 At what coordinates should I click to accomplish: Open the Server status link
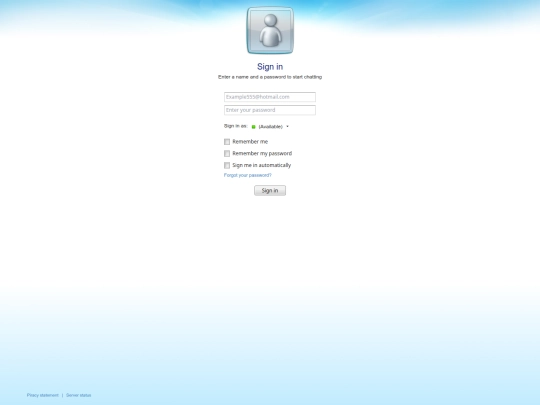coord(79,395)
